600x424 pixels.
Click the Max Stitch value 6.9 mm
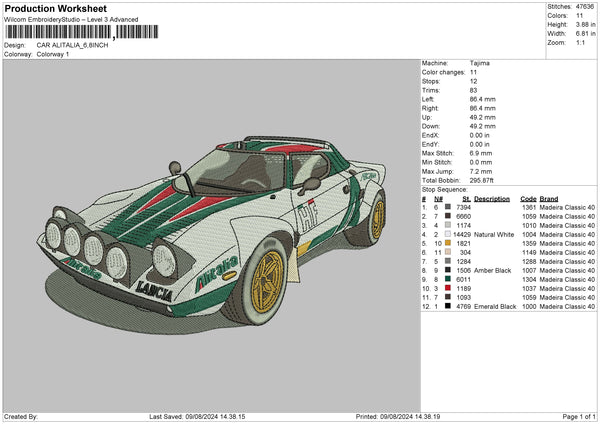481,153
